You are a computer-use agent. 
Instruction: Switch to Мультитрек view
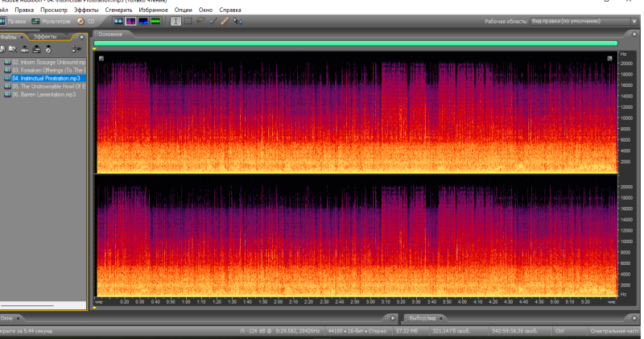53,21
